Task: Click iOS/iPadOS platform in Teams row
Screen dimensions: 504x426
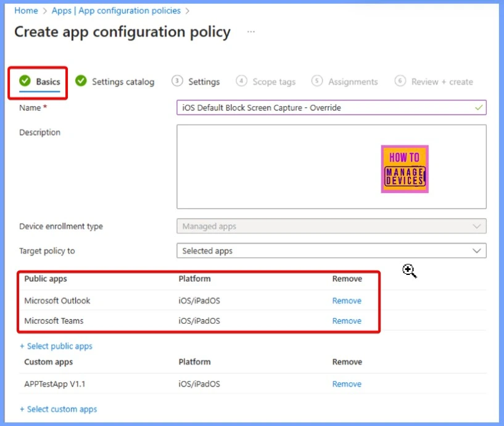Action: point(199,321)
